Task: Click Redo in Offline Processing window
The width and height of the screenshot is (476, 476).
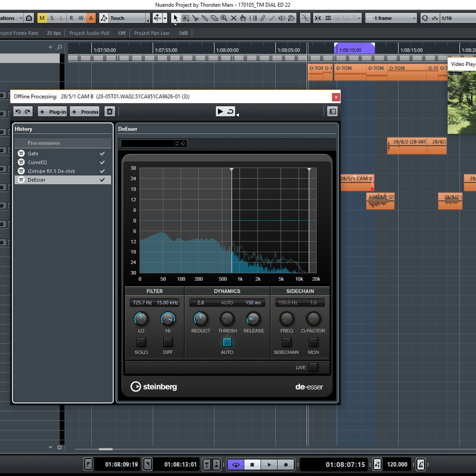Action: (x=27, y=112)
